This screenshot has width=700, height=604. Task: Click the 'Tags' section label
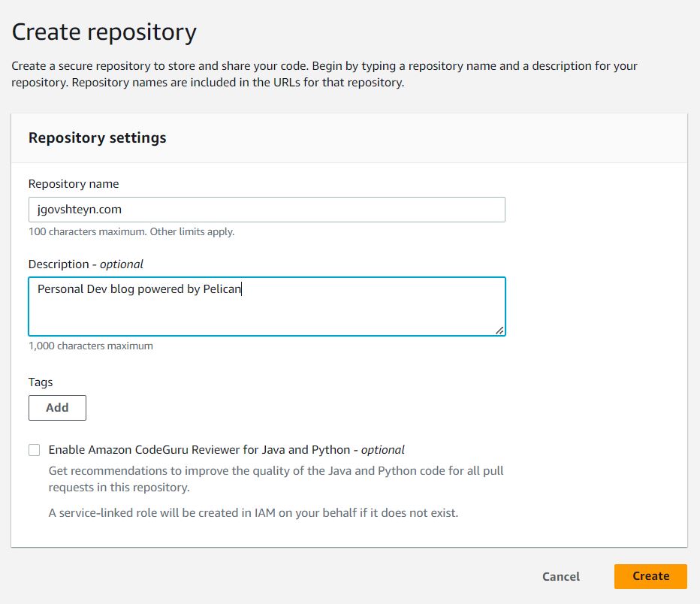41,382
